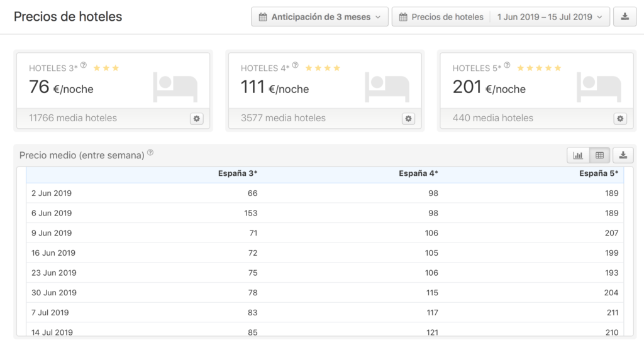Click the value 66 in 2 Jun row
Screen dimensions: 644x343
pos(253,193)
